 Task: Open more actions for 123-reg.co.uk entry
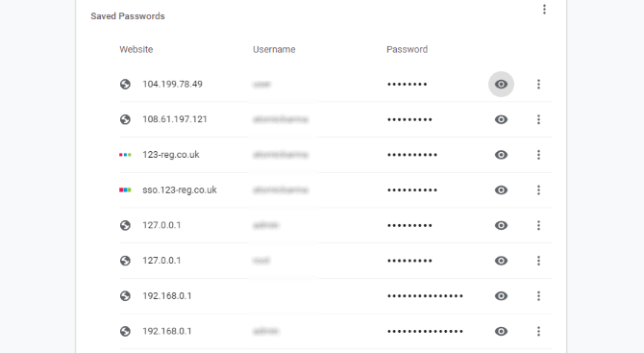click(538, 155)
